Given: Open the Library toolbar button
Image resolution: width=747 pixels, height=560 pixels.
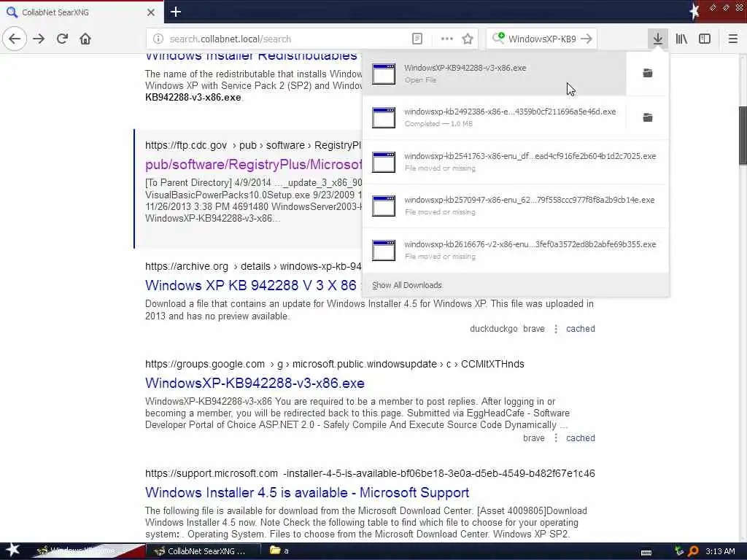Looking at the screenshot, I should [x=681, y=39].
